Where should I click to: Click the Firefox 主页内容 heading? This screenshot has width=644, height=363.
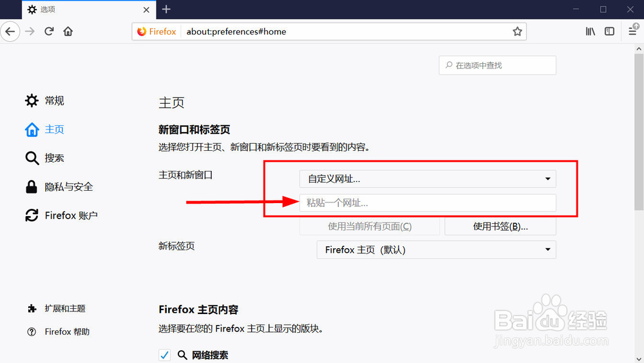pos(198,309)
